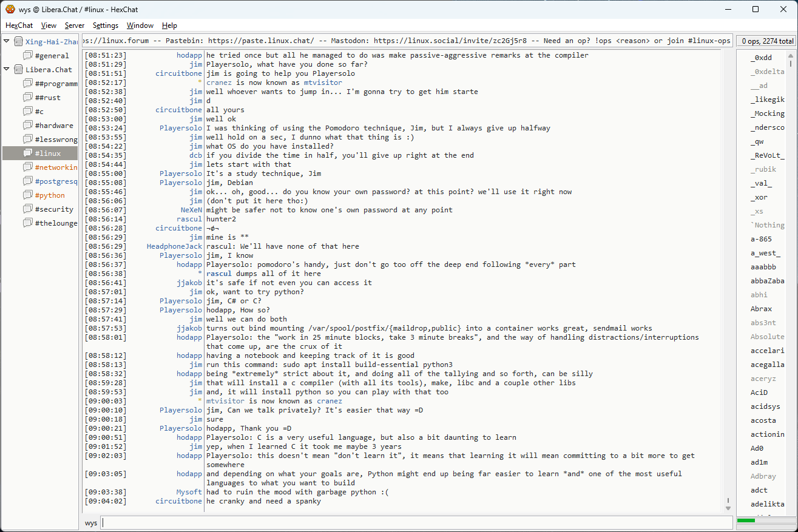
Task: Click the green lag meter bar
Action: [x=746, y=520]
